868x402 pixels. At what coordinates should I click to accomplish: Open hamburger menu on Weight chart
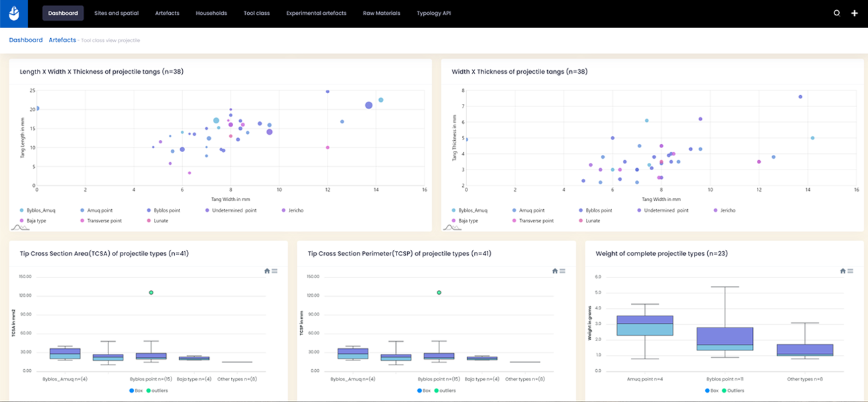click(850, 271)
